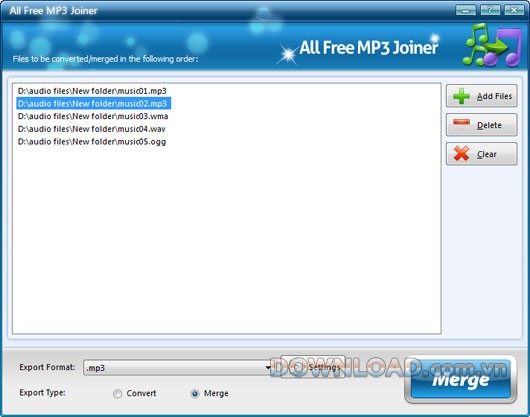Select the Convert export type

coord(117,394)
